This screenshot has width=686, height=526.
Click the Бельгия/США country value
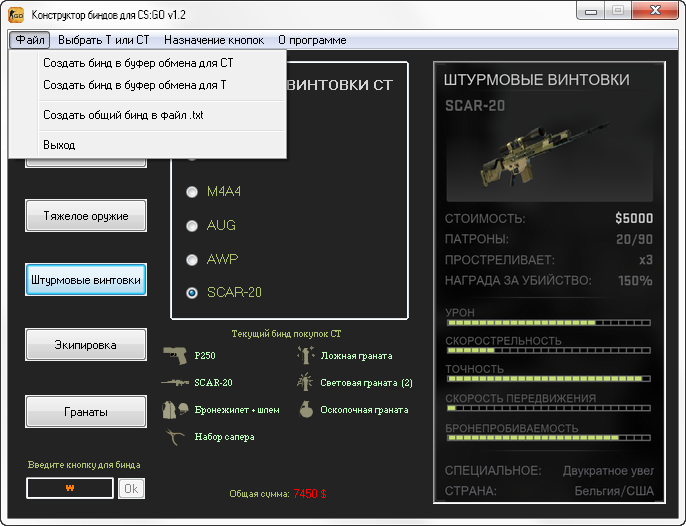pos(614,491)
